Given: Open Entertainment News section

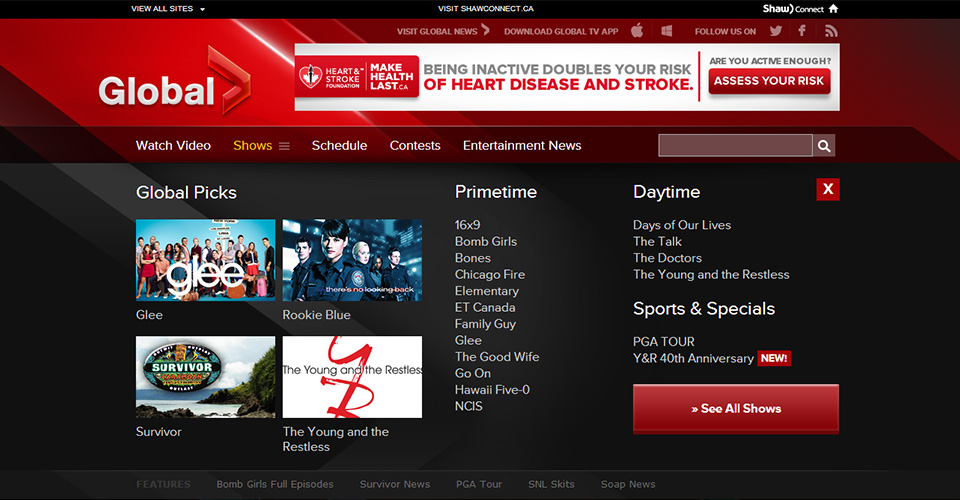Looking at the screenshot, I should tap(522, 146).
